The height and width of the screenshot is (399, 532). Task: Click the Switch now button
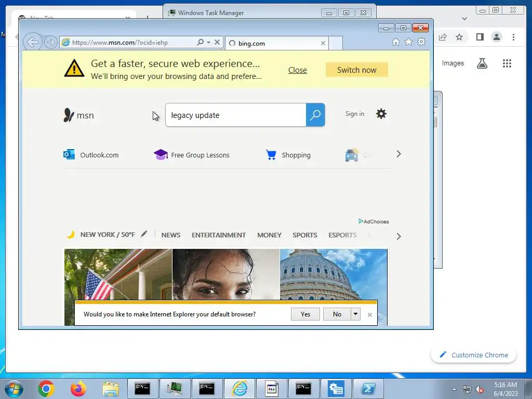pyautogui.click(x=356, y=70)
